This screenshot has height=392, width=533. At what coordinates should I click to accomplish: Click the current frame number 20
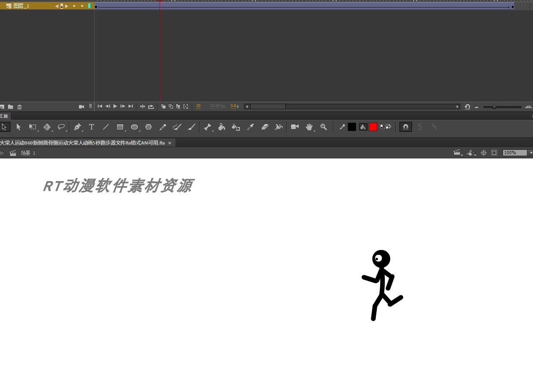click(198, 106)
